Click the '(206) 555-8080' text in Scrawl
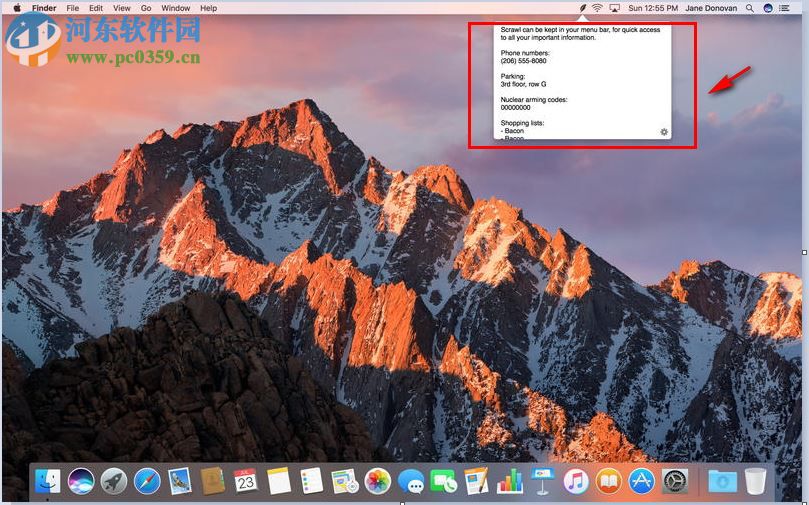Image resolution: width=809 pixels, height=505 pixels. (523, 60)
